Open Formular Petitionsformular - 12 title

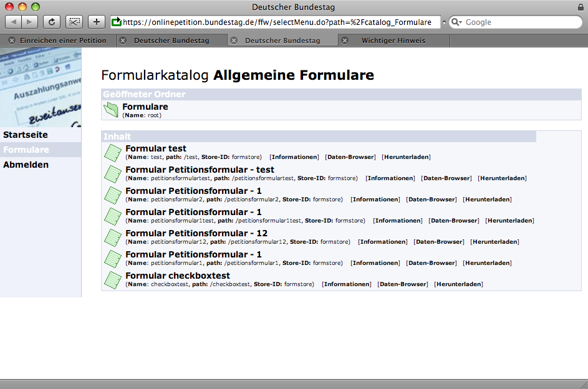[196, 234]
